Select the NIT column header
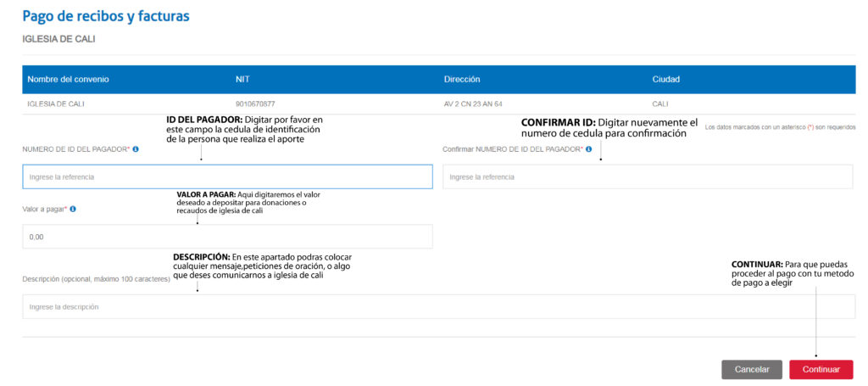This screenshot has height=386, width=868. click(x=243, y=80)
